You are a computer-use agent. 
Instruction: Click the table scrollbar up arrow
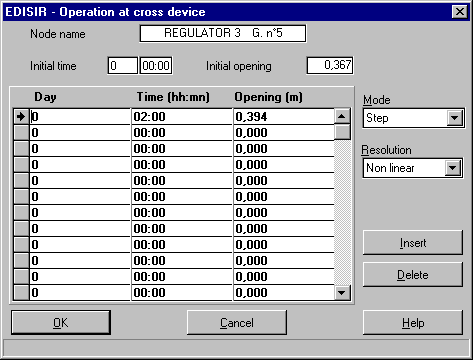click(342, 116)
